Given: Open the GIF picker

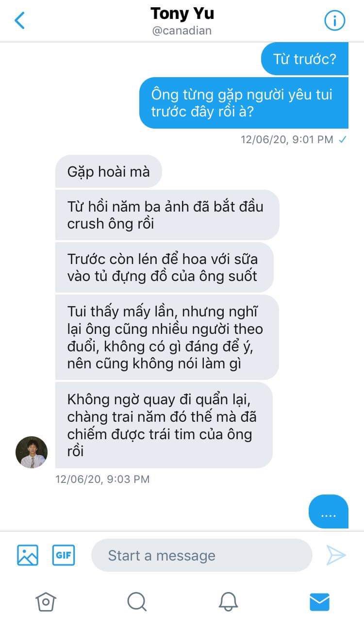Looking at the screenshot, I should (64, 555).
